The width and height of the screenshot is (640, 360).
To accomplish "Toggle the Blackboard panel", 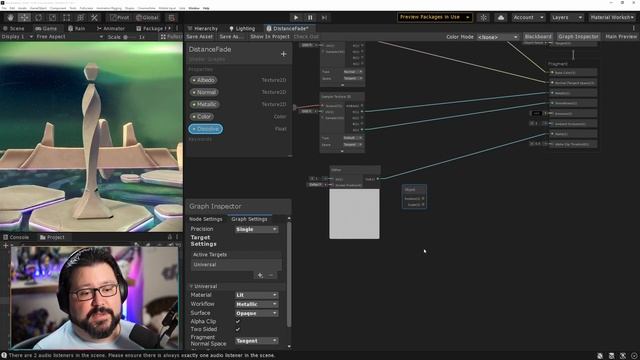I will [538, 37].
